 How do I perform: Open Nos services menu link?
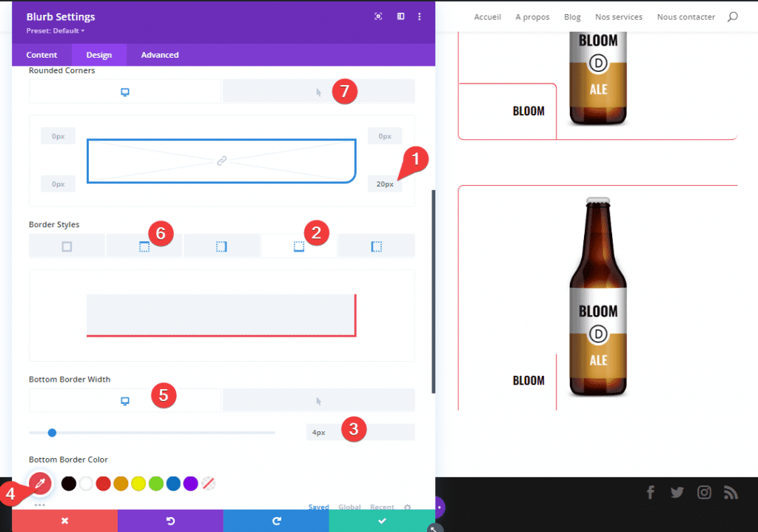[619, 17]
